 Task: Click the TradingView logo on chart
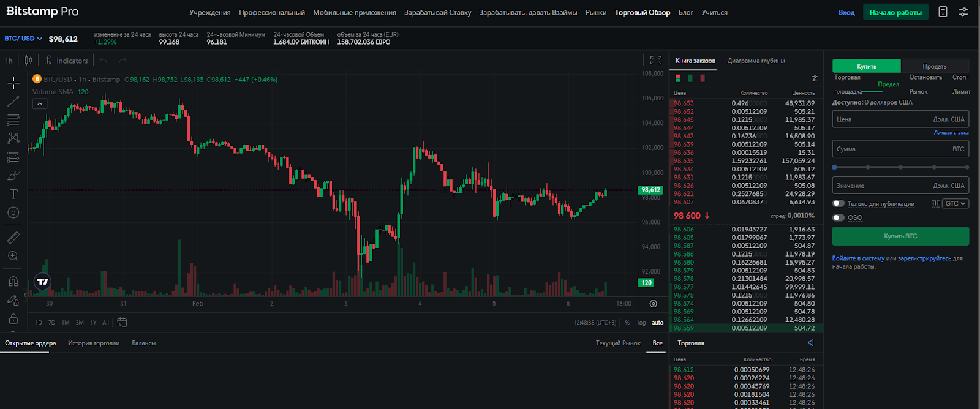coord(42,282)
